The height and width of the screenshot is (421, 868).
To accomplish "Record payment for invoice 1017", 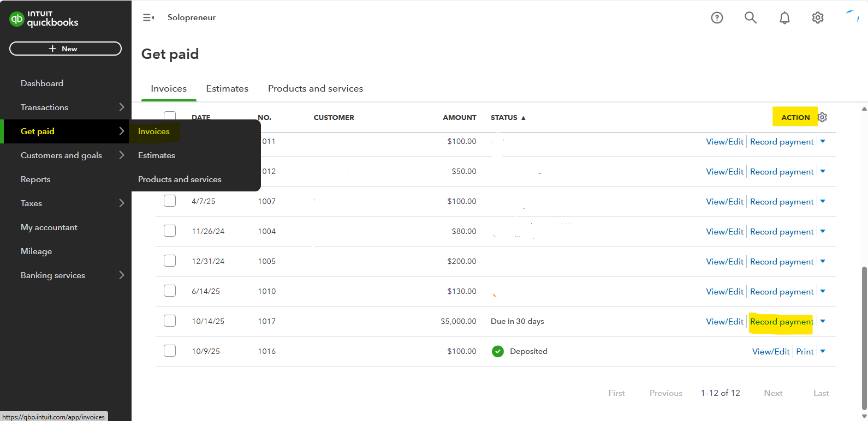I will click(781, 322).
